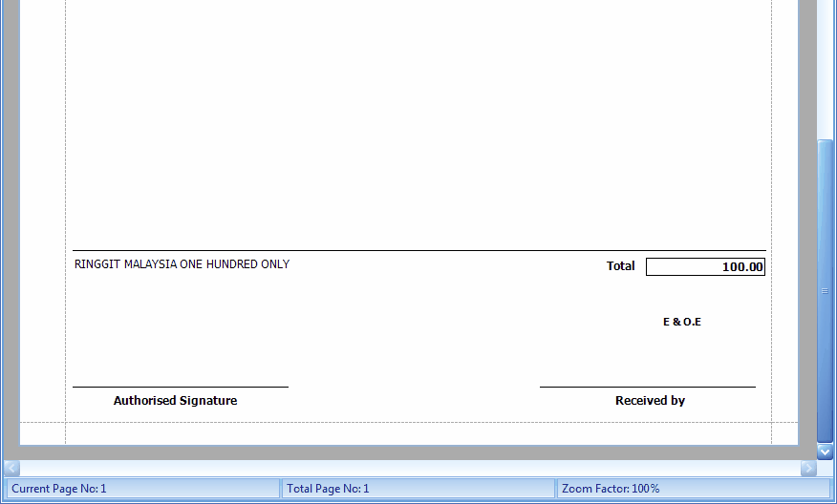Click the Zoom Factor 100% status panel
This screenshot has width=837, height=504.
tap(693, 489)
